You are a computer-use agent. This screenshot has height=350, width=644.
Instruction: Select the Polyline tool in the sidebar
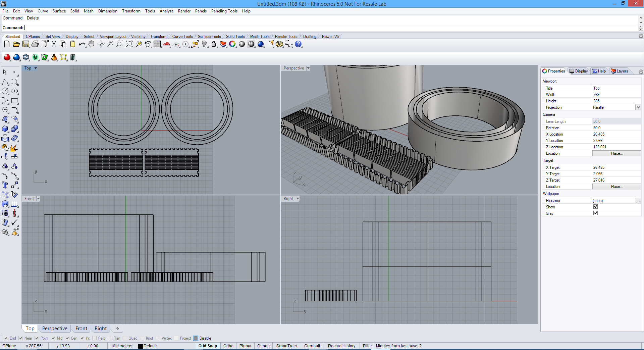click(x=5, y=82)
